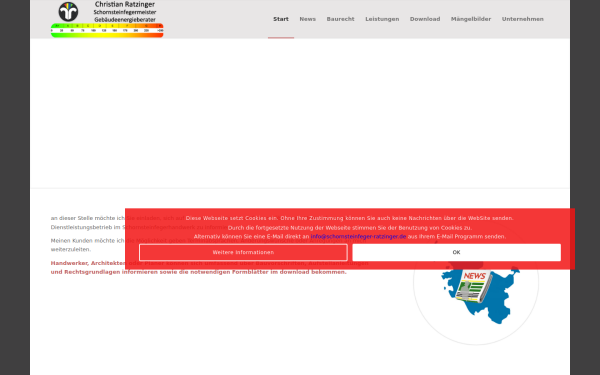This screenshot has height=375, width=600.
Task: Navigate to the Unternehmen section
Action: click(522, 19)
